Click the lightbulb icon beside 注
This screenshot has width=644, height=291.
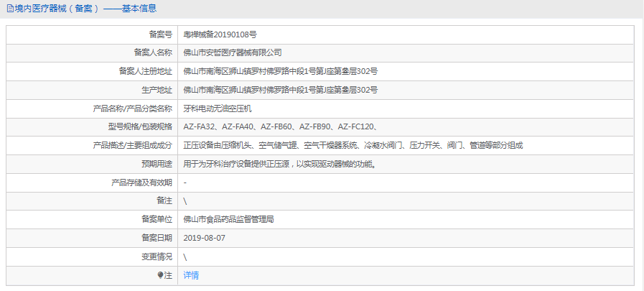tap(161, 275)
